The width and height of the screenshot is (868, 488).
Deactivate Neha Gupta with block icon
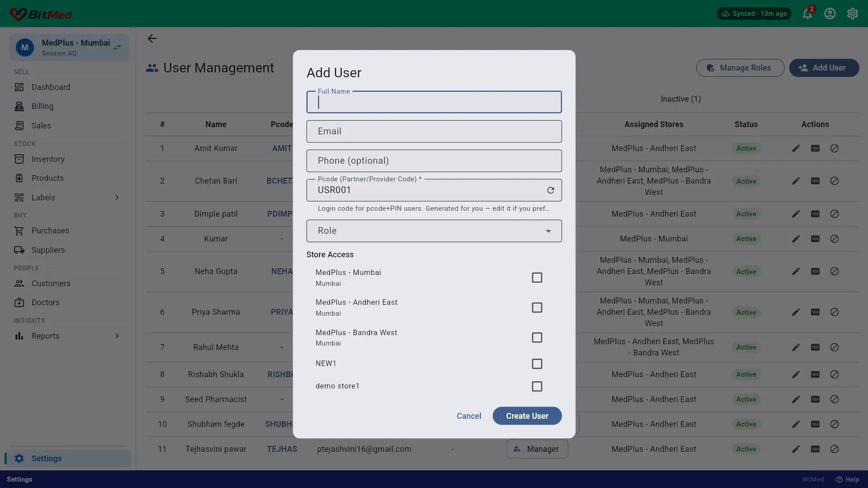(x=835, y=271)
